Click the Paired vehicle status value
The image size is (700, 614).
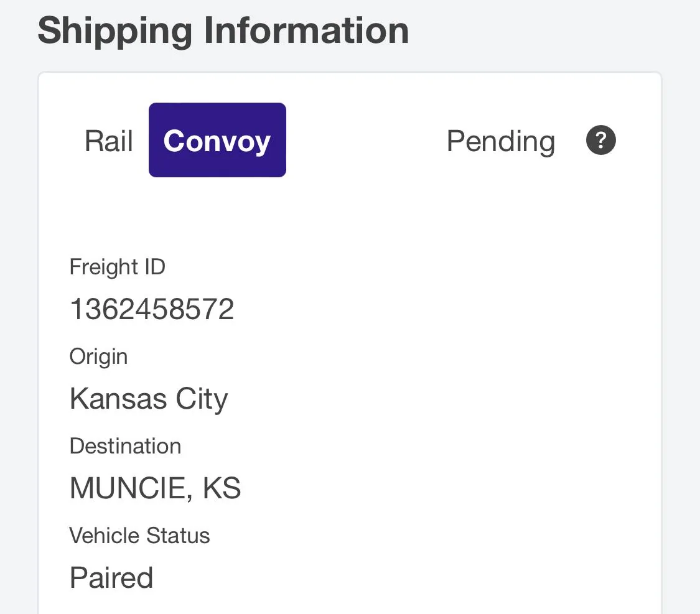pyautogui.click(x=111, y=578)
